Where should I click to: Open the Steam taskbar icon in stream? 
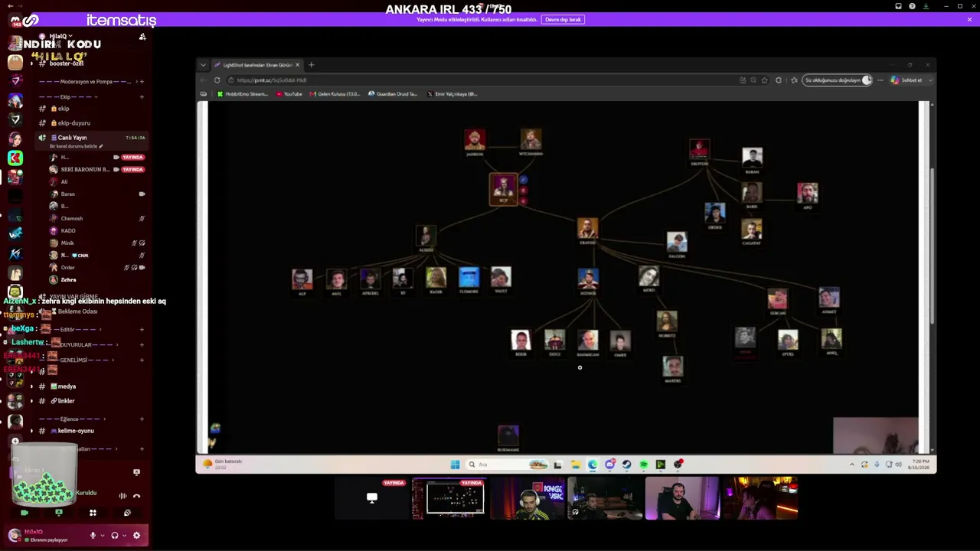point(626,465)
